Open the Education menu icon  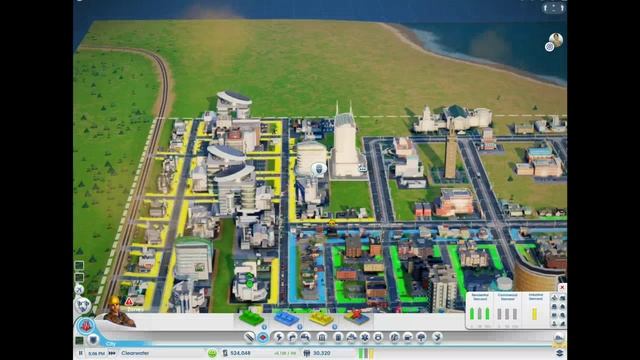click(394, 337)
